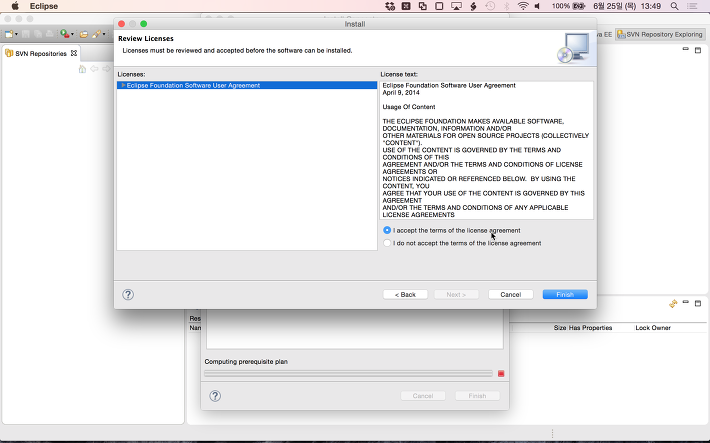This screenshot has width=710, height=443.
Task: Click Cancel in the Review Licenses dialog
Action: 511,294
